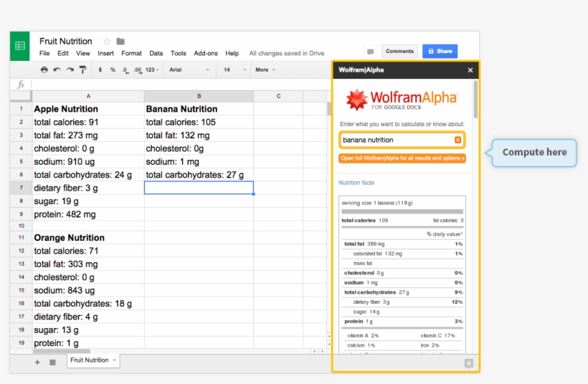
Task: Click the spreadsheet horizontal scrollbar
Action: (62, 352)
